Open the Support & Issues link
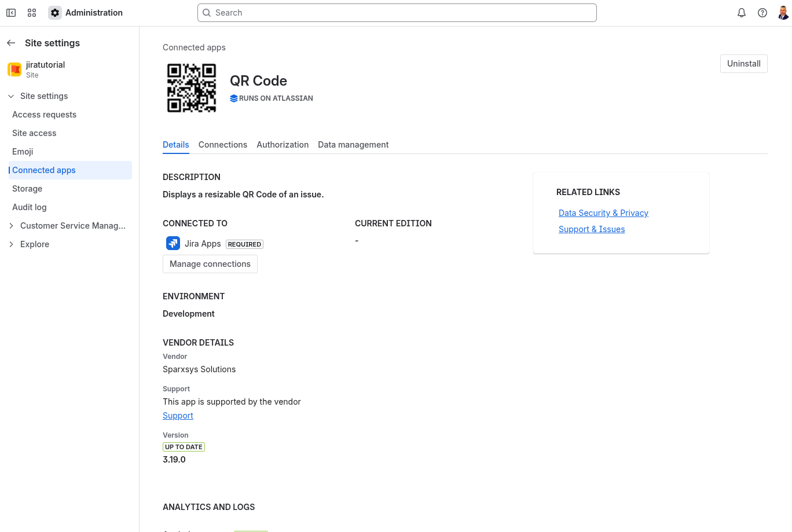This screenshot has height=532, width=792. coord(592,229)
